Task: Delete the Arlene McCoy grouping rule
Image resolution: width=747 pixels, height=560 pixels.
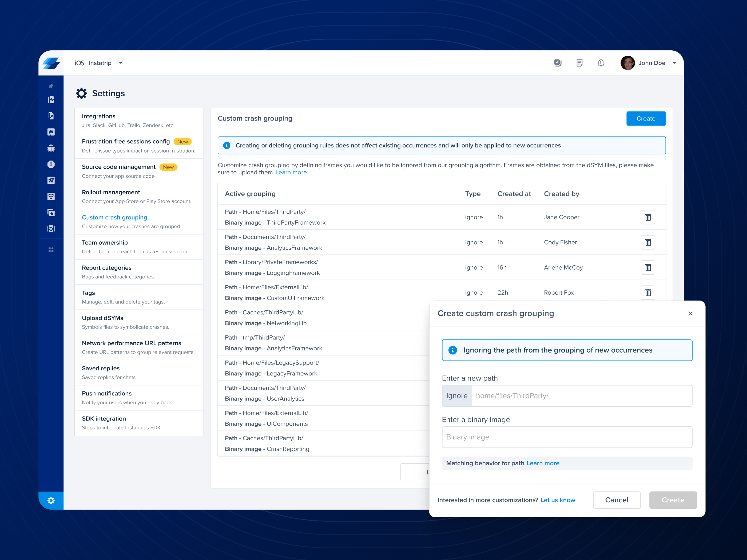Action: click(648, 267)
